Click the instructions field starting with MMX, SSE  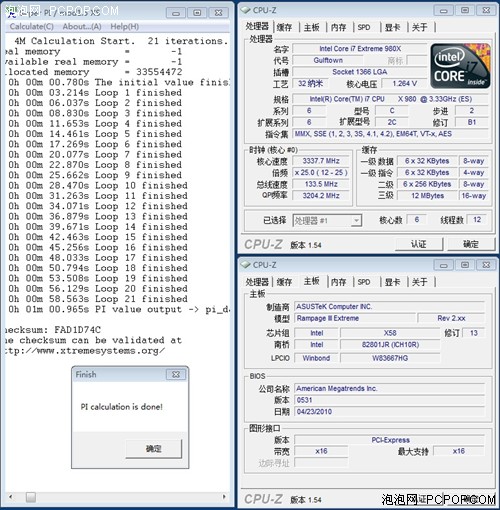[390, 134]
